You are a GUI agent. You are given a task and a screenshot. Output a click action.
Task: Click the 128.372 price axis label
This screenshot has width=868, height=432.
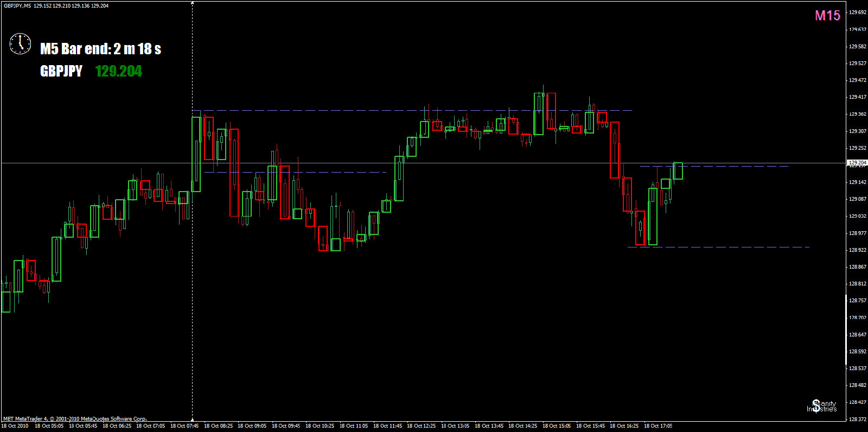coord(858,419)
